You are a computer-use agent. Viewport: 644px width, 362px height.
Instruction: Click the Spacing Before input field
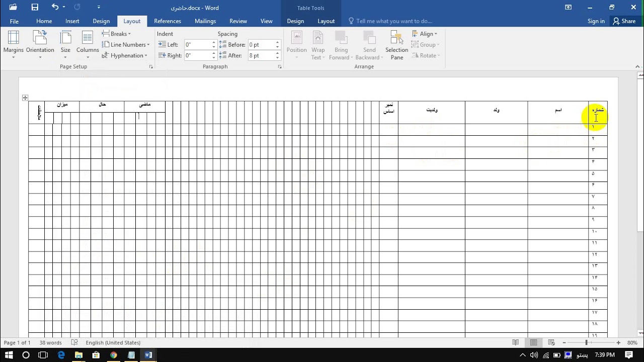coord(261,45)
